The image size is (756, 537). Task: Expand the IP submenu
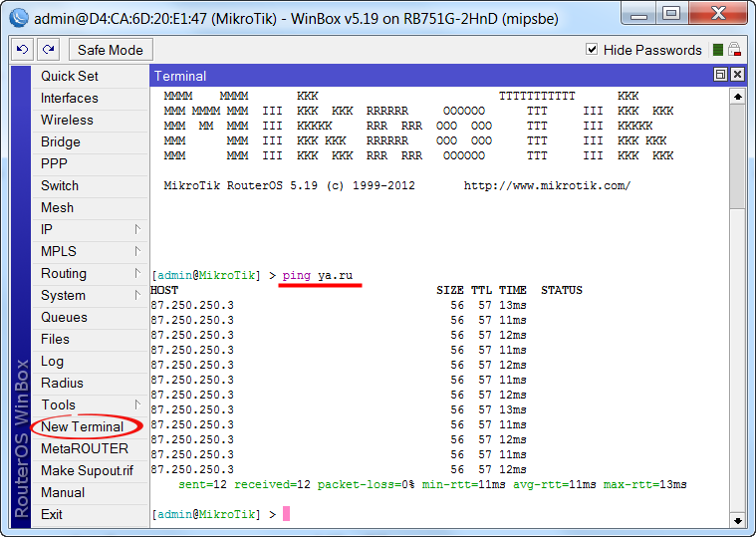click(x=90, y=229)
